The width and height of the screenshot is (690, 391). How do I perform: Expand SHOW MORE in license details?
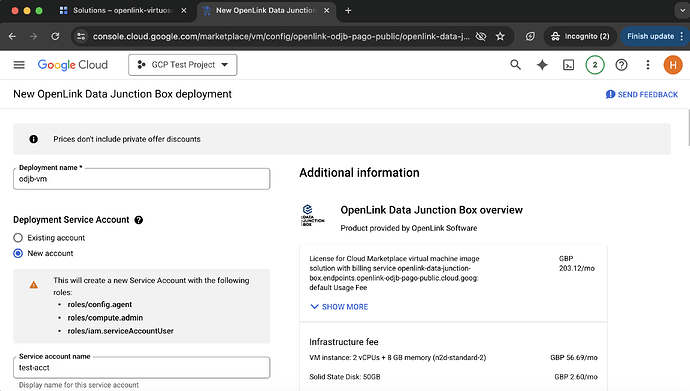tap(339, 307)
